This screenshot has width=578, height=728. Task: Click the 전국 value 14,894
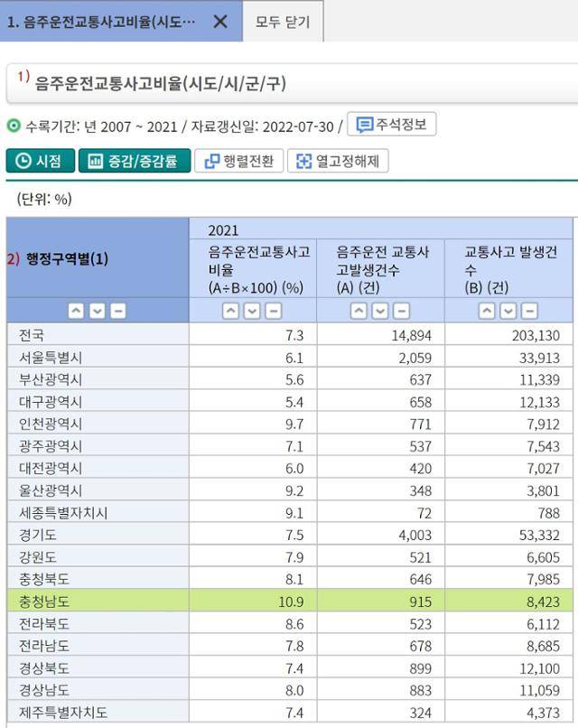(411, 335)
